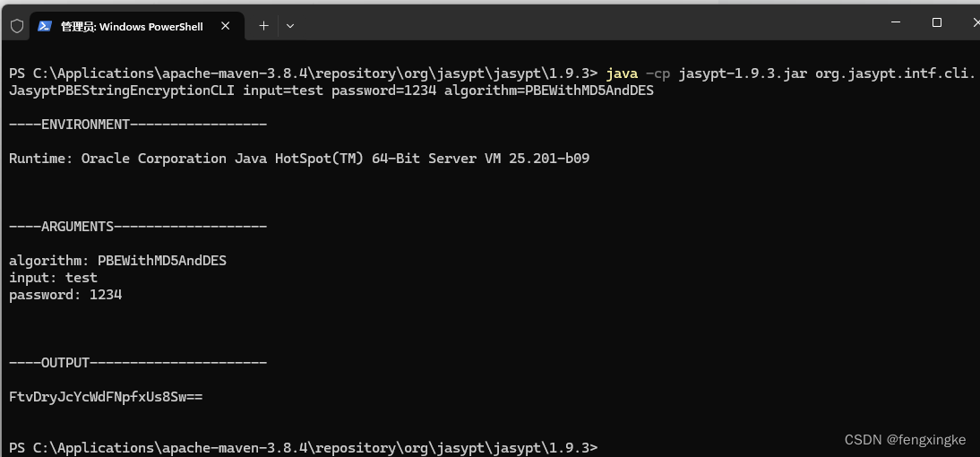Viewport: 980px width, 457px height.
Task: Click the PowerShell icon in the tab
Action: [45, 26]
